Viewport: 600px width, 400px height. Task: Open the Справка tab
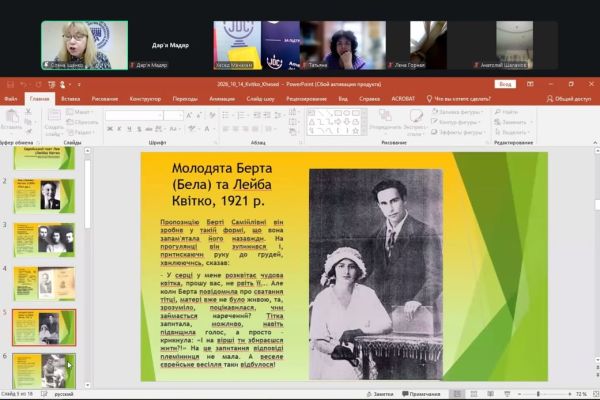[x=369, y=99]
